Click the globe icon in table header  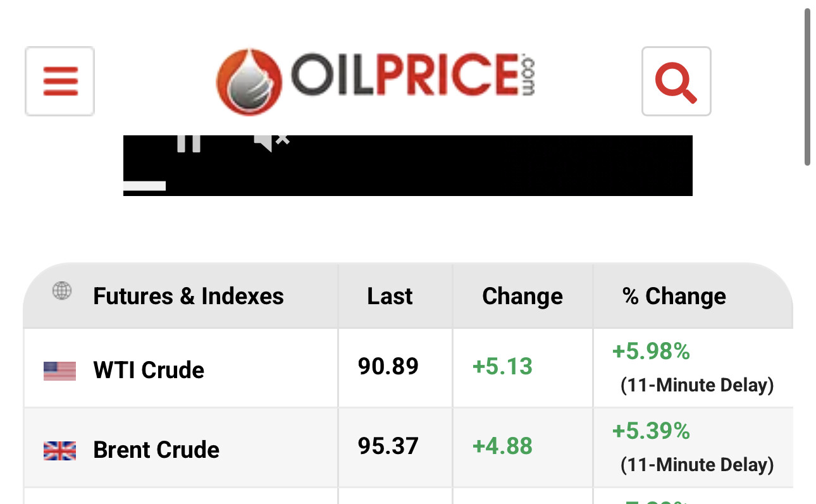(x=61, y=292)
